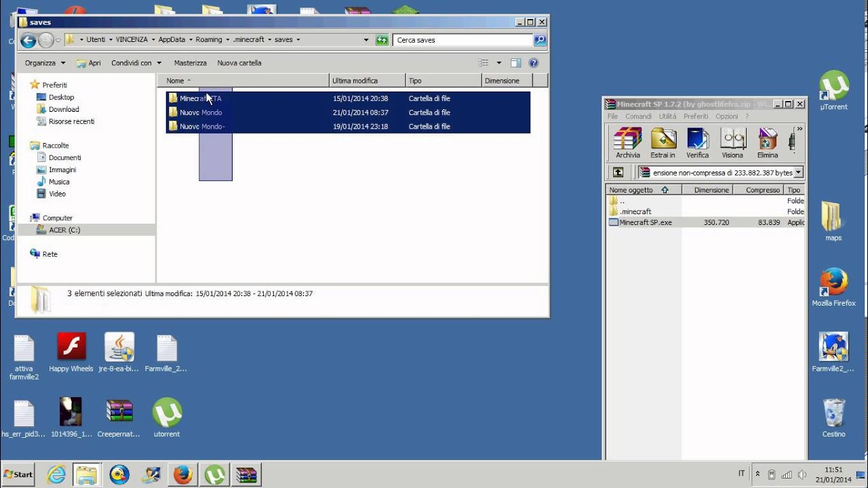Sort by Ultima modifica column
Screen dimensions: 868x488
coord(367,81)
